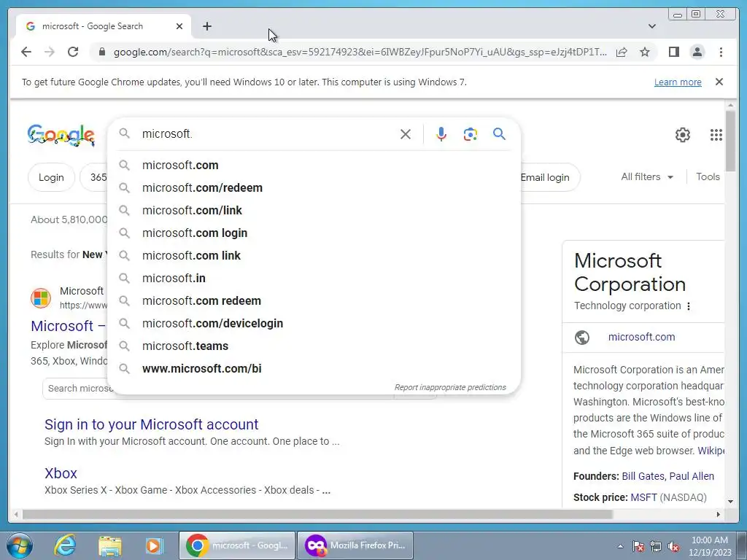Click horizontal scrollbar right arrow
The image size is (747, 560).
click(x=719, y=514)
